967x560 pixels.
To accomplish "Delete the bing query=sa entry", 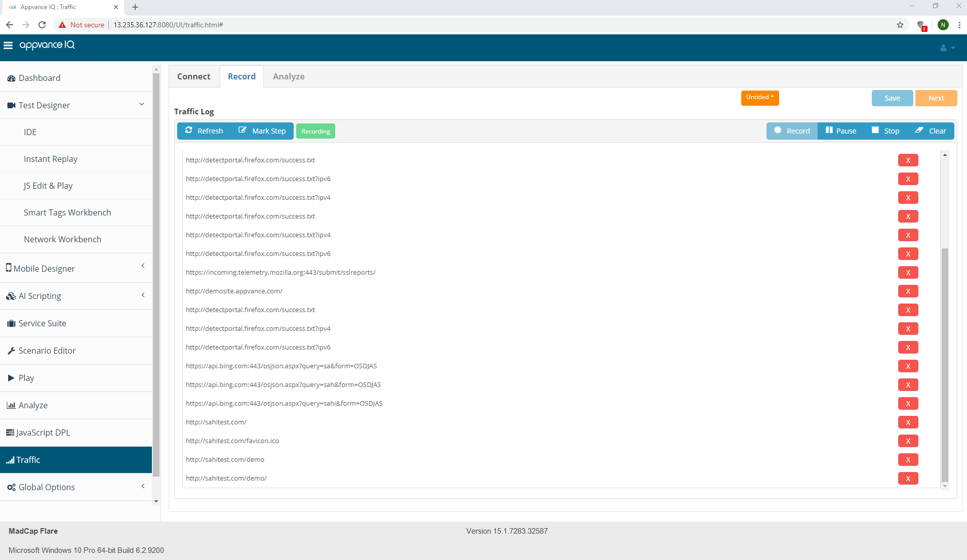I will (908, 366).
